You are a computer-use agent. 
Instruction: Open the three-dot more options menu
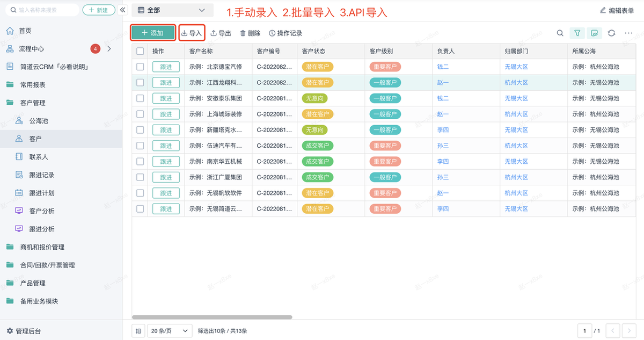pyautogui.click(x=628, y=33)
